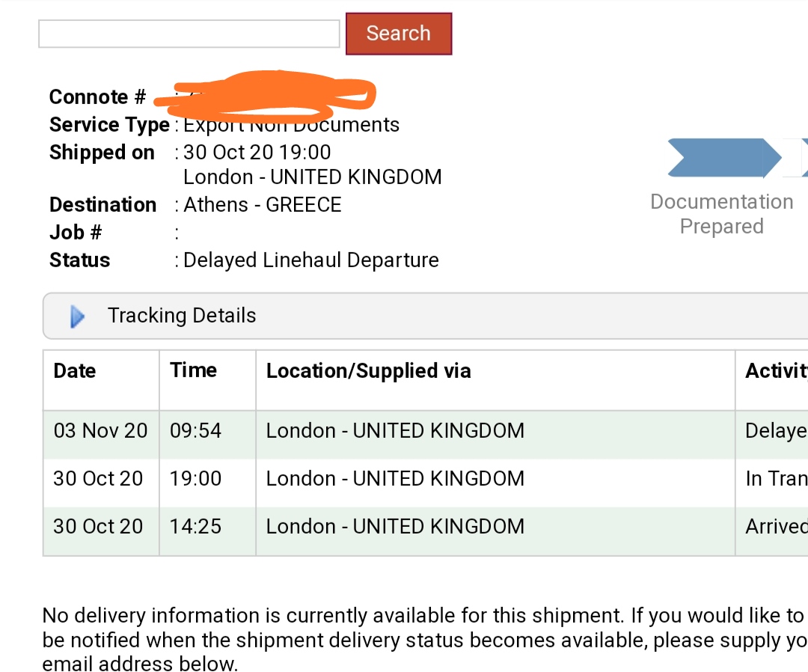This screenshot has width=808, height=672.
Task: Click the Arrived activity cell in last row
Action: (776, 527)
